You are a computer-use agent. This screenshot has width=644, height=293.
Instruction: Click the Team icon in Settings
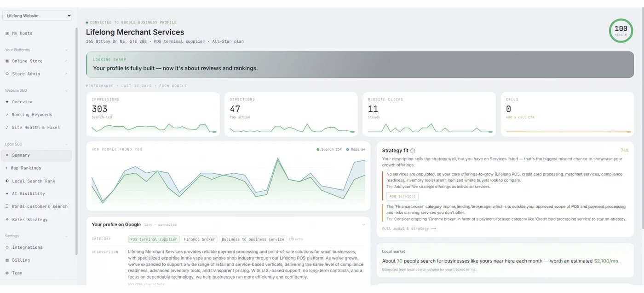point(7,273)
